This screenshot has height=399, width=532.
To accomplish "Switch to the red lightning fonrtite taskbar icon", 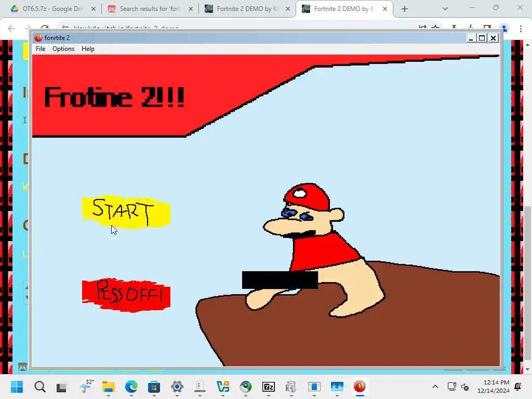I will (360, 387).
